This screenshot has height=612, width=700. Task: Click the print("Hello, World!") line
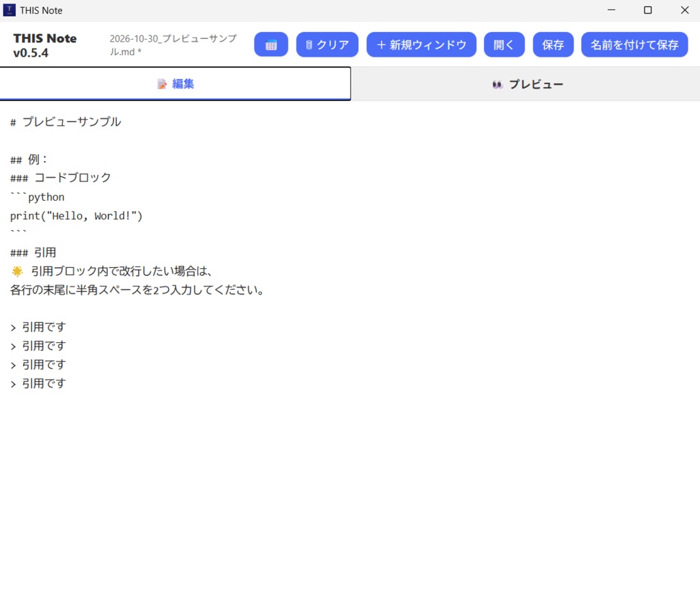point(77,216)
